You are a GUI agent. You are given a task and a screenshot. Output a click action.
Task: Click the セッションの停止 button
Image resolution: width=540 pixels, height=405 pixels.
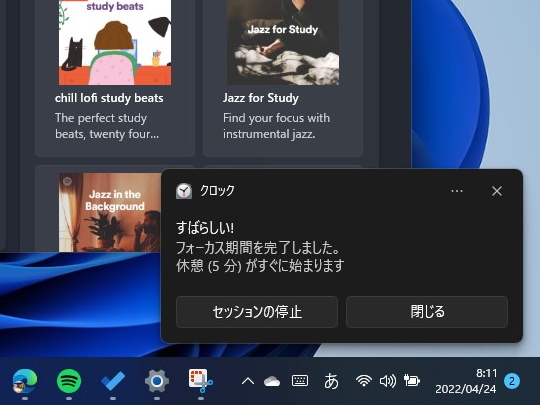tap(257, 312)
